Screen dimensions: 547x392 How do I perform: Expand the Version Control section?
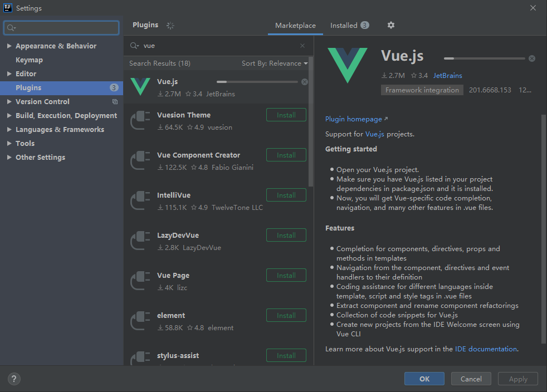pos(9,101)
